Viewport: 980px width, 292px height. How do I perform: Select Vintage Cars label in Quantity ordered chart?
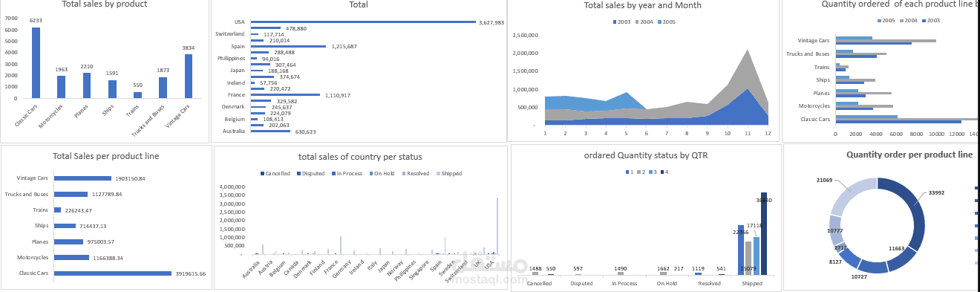(814, 40)
